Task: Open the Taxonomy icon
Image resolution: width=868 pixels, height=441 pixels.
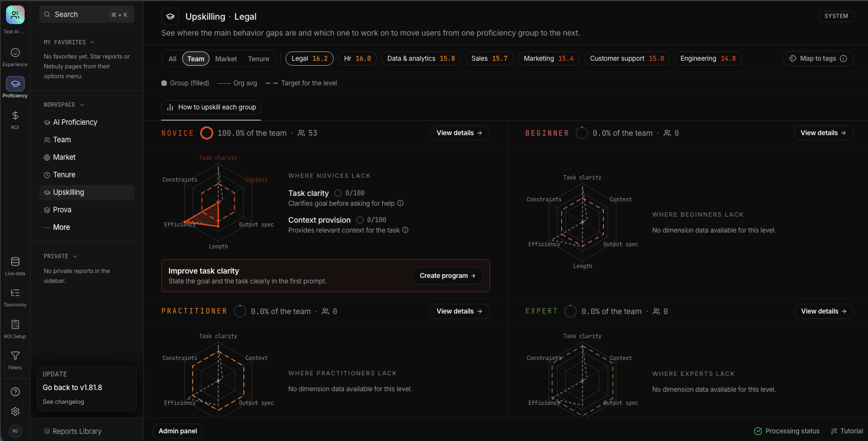Action: click(x=15, y=293)
